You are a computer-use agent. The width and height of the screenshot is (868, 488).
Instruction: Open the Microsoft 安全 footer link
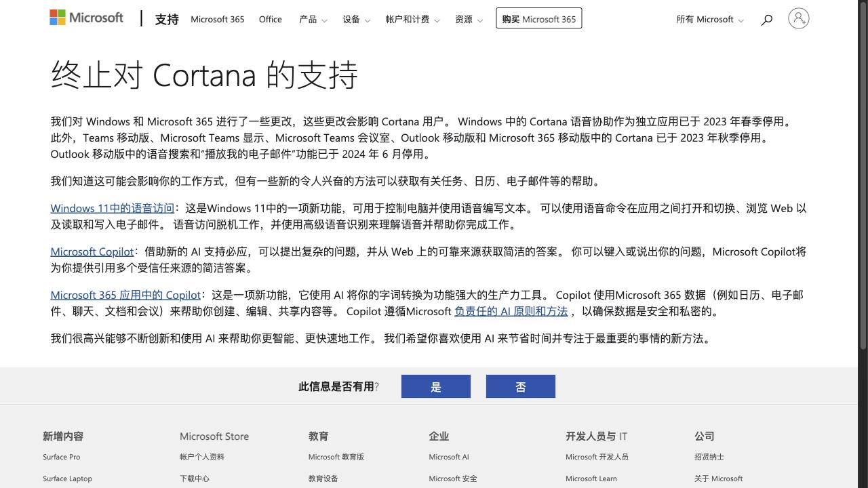pos(453,479)
